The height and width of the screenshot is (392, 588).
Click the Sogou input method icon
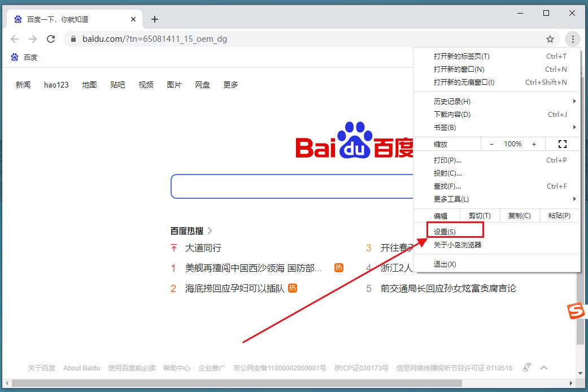(x=576, y=311)
